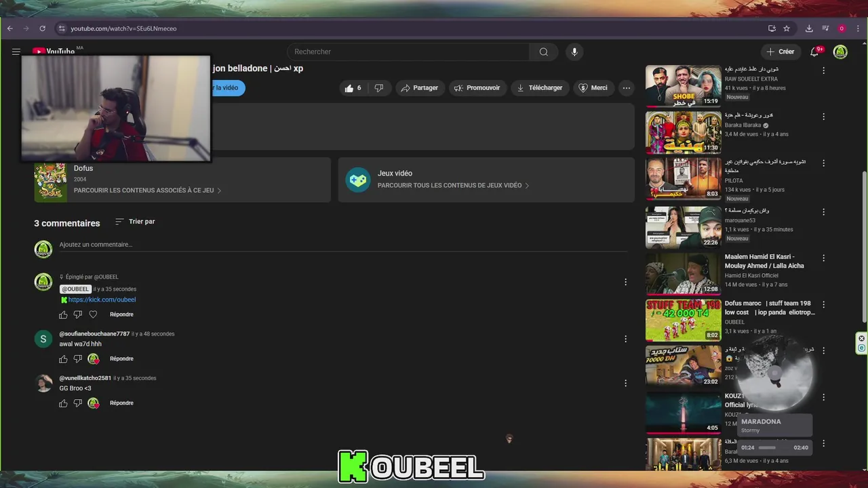Open Hamid El Kasri 12:08 video thumbnail
The image size is (868, 488).
coord(683,273)
